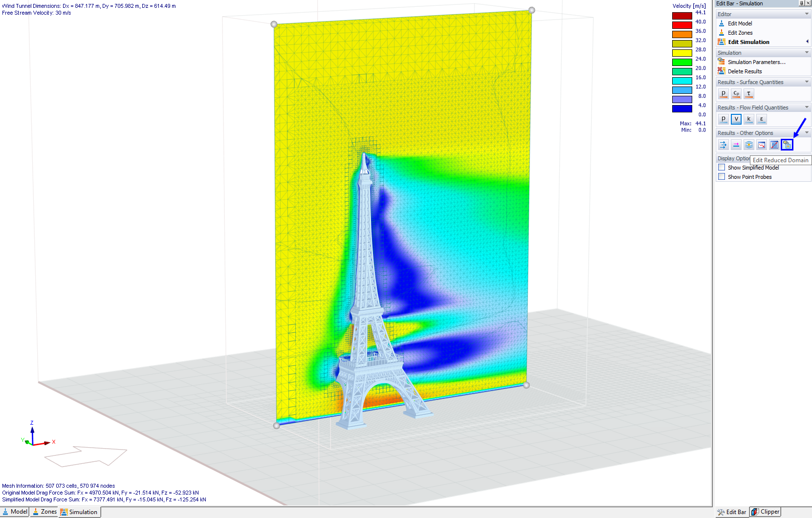Click the cyan 16.0 legend swatch
Image resolution: width=812 pixels, height=518 pixels.
coord(682,81)
